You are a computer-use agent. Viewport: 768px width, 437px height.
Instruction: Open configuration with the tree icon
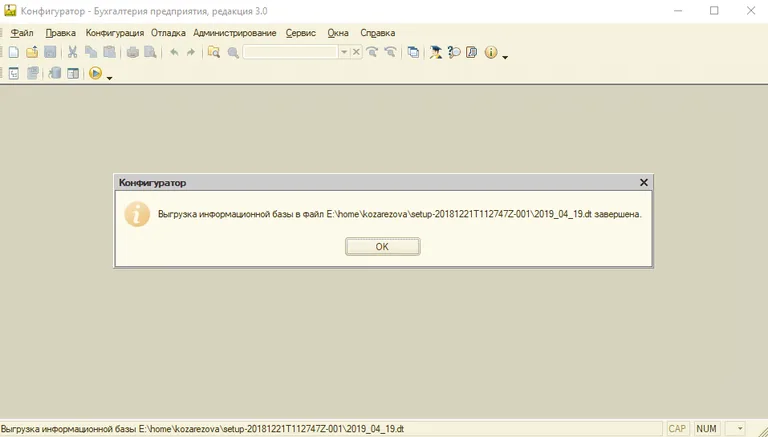14,73
